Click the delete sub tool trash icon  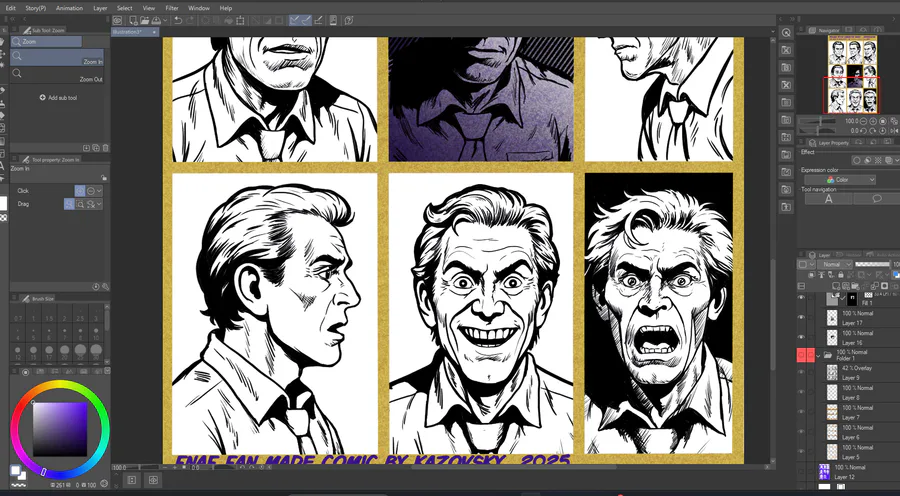click(x=105, y=148)
